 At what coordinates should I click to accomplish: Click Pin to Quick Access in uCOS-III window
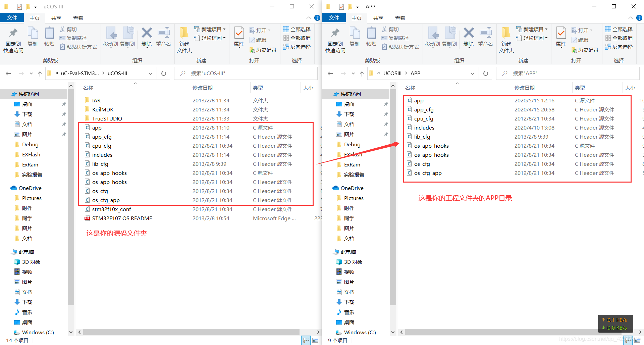tap(13, 40)
